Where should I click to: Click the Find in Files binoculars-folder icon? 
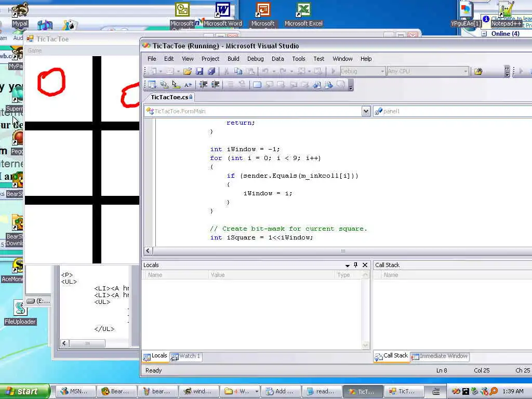click(x=478, y=71)
